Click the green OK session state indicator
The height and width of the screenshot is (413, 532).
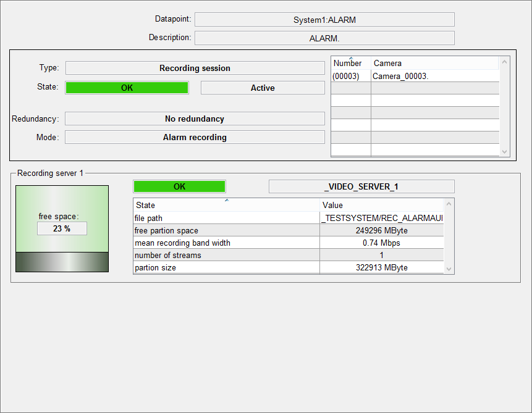coord(127,88)
